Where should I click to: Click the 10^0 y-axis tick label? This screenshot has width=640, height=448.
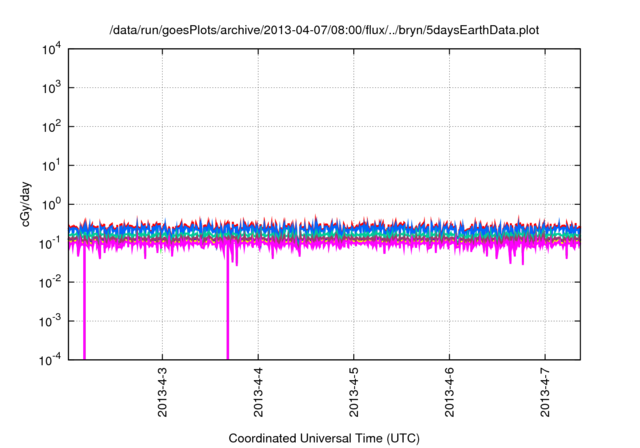click(52, 204)
